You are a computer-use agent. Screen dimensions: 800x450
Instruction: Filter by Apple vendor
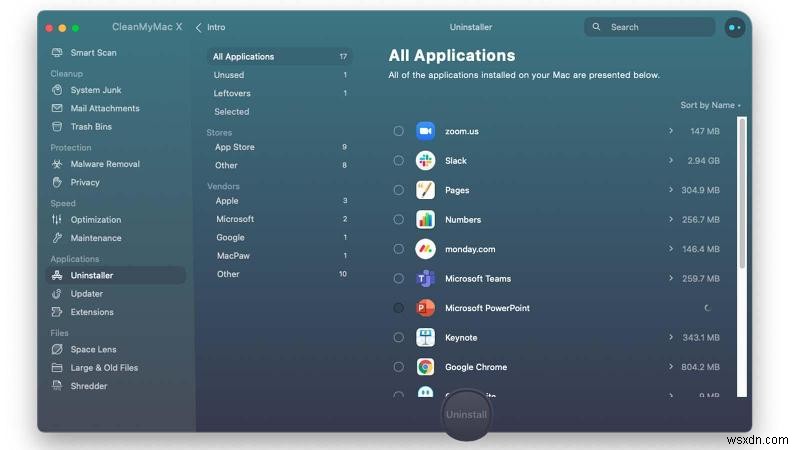point(280,201)
